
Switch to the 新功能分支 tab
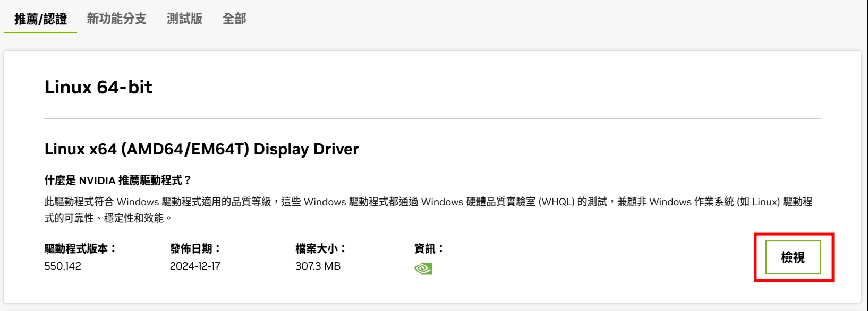pyautogui.click(x=116, y=19)
